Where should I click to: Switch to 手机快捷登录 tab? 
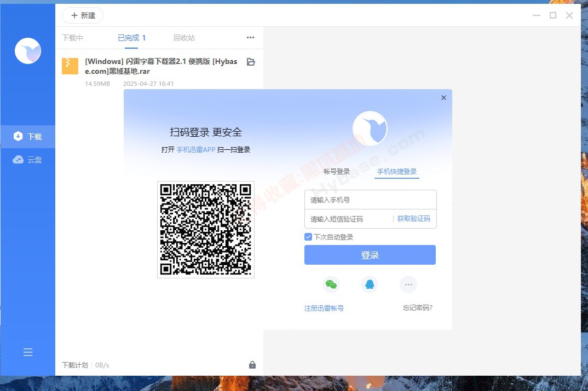397,172
